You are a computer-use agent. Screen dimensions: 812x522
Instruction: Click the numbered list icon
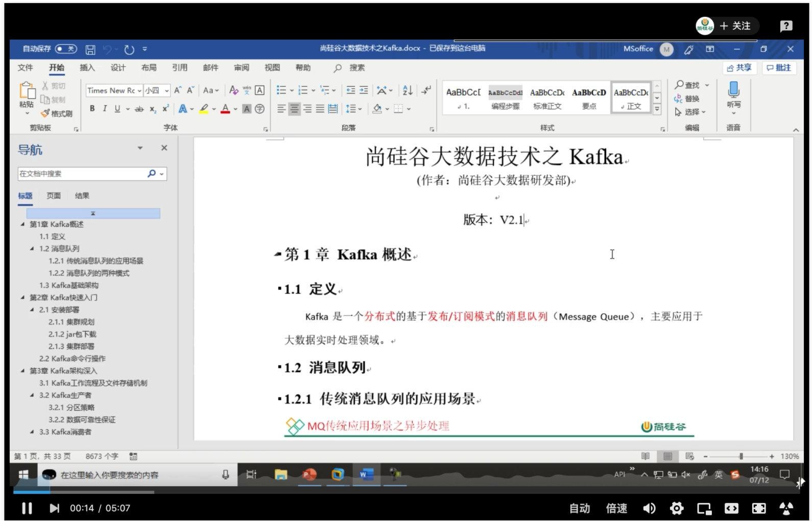point(303,90)
